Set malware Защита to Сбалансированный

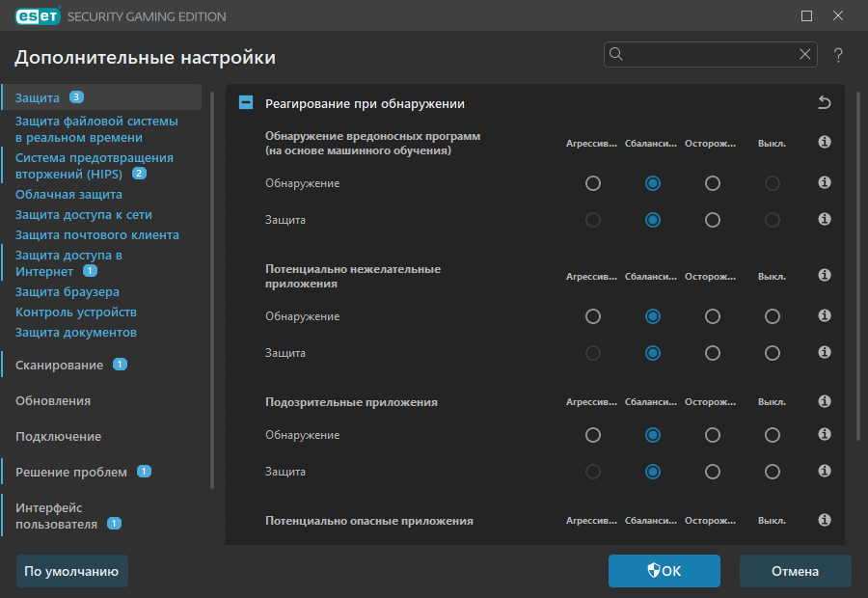click(x=653, y=220)
